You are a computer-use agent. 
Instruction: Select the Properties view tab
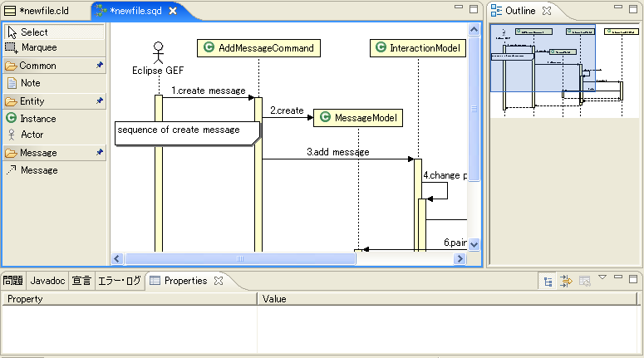click(x=185, y=281)
